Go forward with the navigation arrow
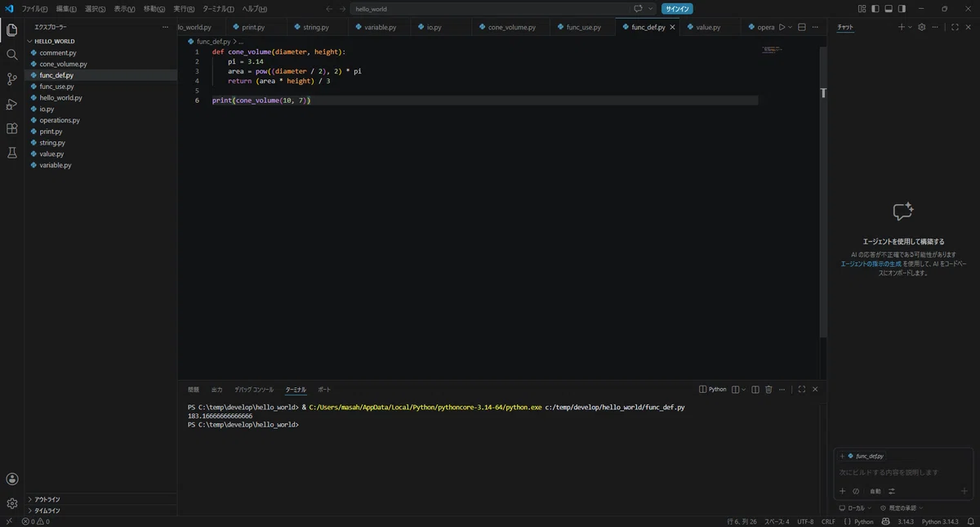980x527 pixels. [342, 9]
